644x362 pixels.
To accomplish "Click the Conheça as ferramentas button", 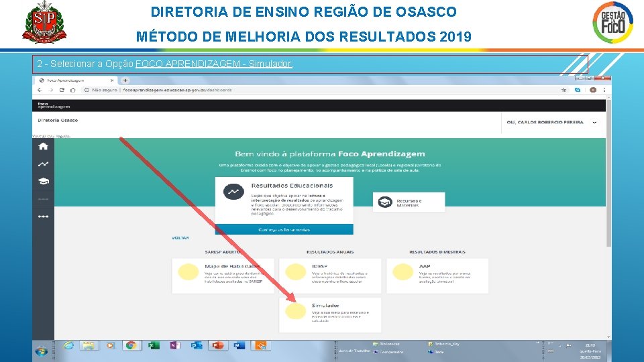I will pyautogui.click(x=284, y=230).
